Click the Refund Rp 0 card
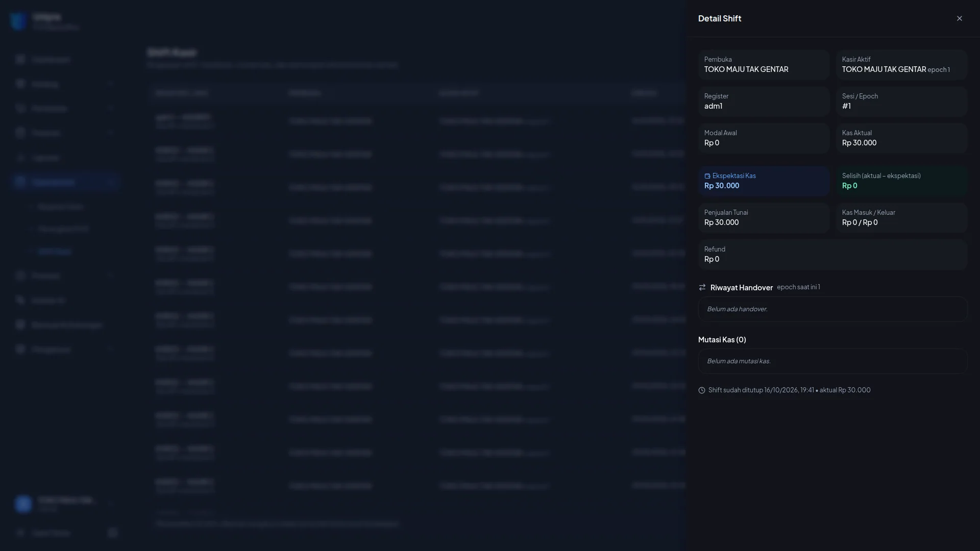This screenshot has width=980, height=551. tap(832, 255)
